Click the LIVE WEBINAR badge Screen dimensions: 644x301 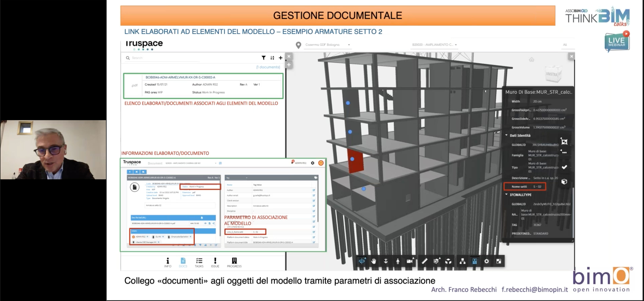[617, 42]
